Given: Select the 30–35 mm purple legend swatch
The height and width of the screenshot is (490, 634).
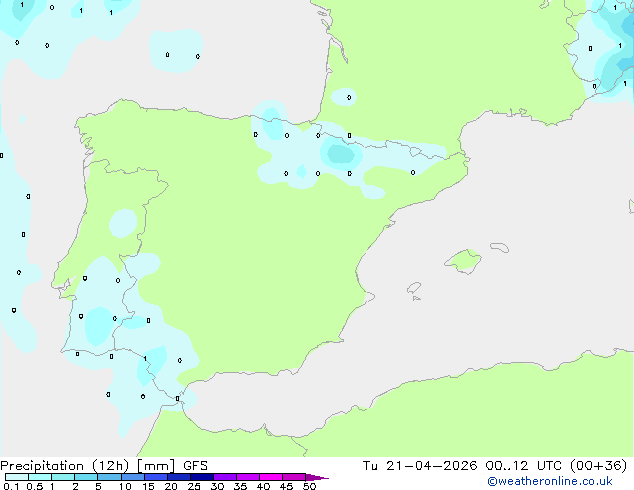Looking at the screenshot, I should pyautogui.click(x=225, y=477).
